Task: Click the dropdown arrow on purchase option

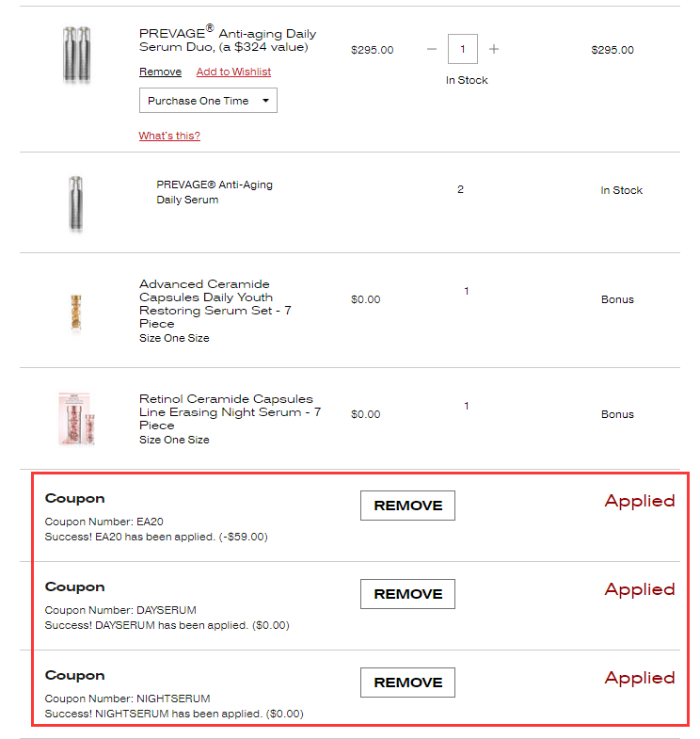Action: click(266, 101)
